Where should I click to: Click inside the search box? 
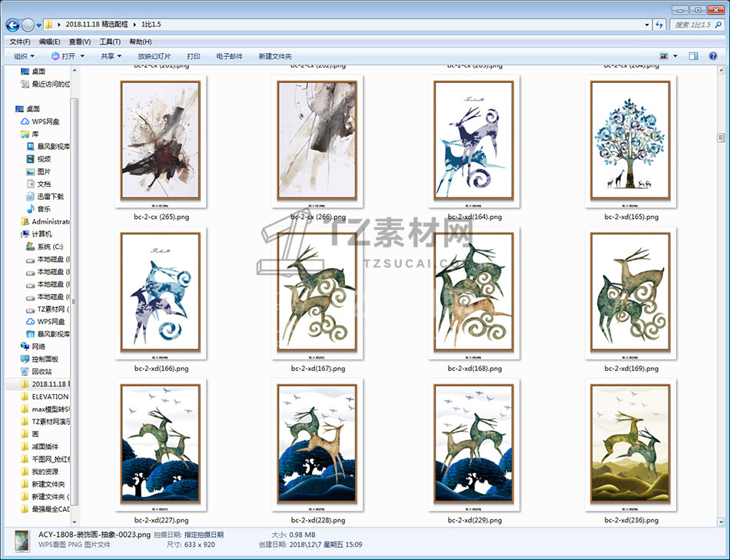[695, 25]
